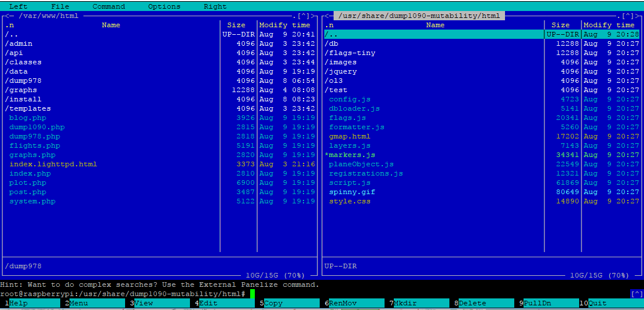Open right panel history list [^]

pyautogui.click(x=628, y=16)
